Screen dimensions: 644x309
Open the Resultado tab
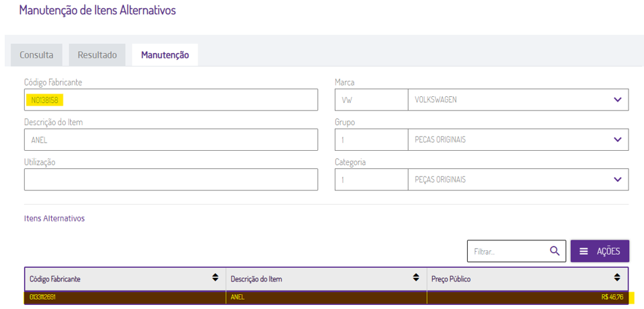97,55
